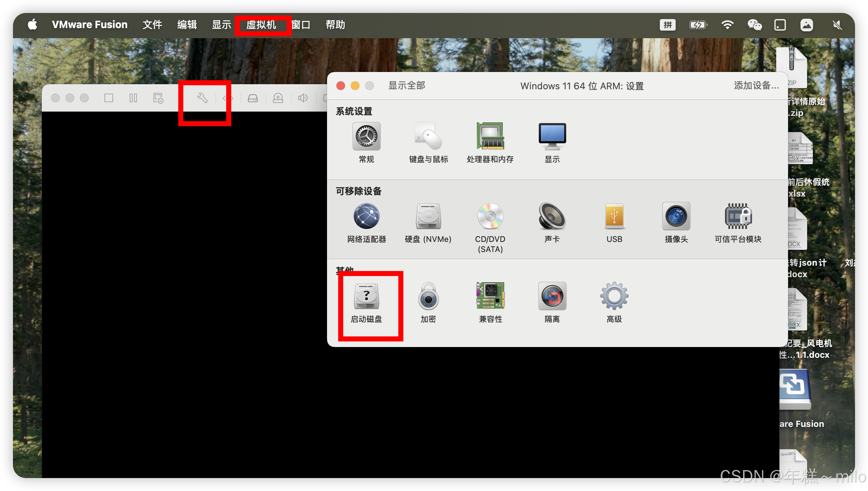Open the 加密 encryption settings
The width and height of the screenshot is (868, 491).
click(x=428, y=296)
